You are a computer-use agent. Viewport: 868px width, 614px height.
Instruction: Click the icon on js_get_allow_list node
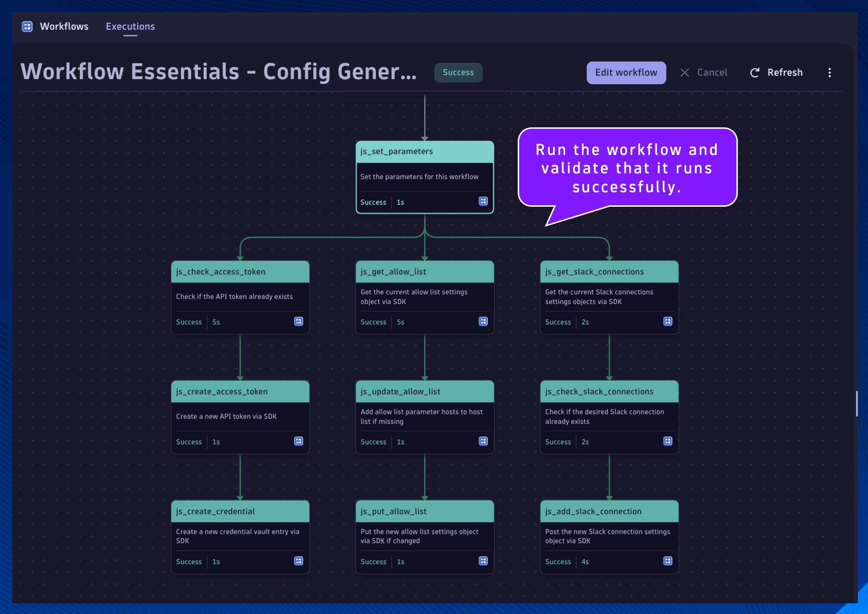[483, 322]
